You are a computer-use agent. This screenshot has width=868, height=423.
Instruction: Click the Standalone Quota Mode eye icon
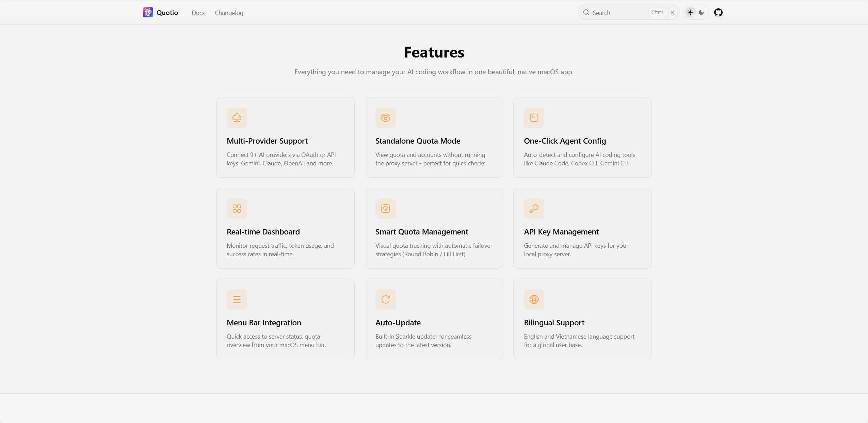[385, 118]
